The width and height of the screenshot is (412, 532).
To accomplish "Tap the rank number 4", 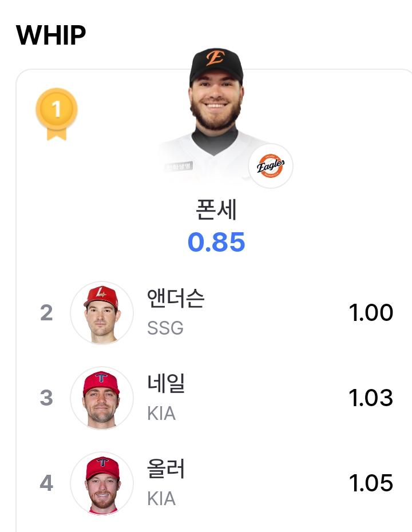I will [46, 483].
